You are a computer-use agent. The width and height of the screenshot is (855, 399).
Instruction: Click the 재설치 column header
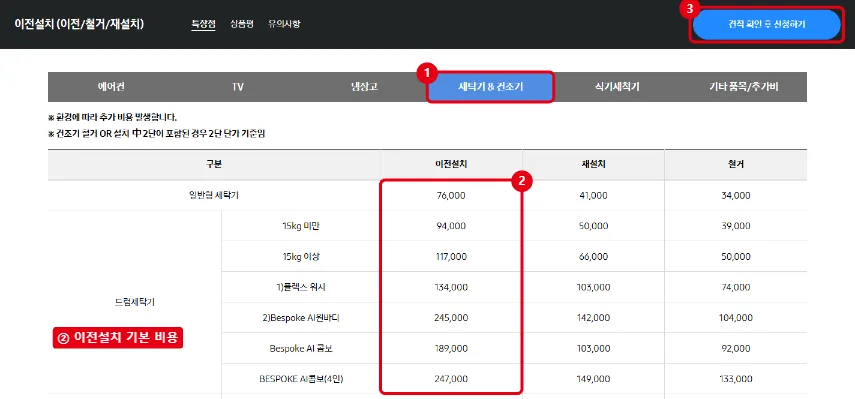pyautogui.click(x=593, y=164)
